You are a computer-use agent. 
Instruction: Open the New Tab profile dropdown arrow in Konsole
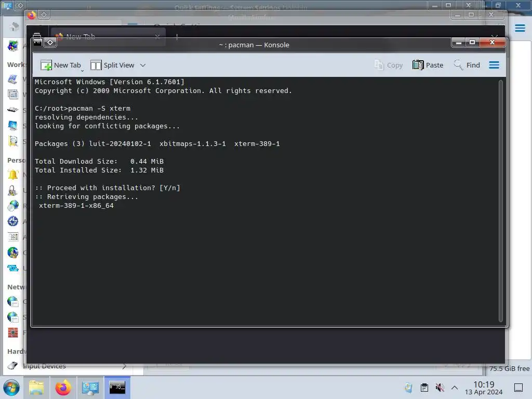(x=83, y=71)
